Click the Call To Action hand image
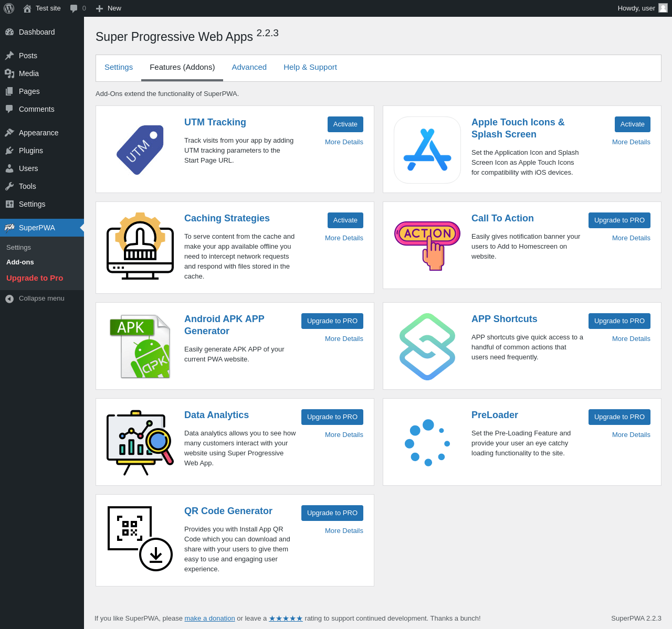 [427, 246]
